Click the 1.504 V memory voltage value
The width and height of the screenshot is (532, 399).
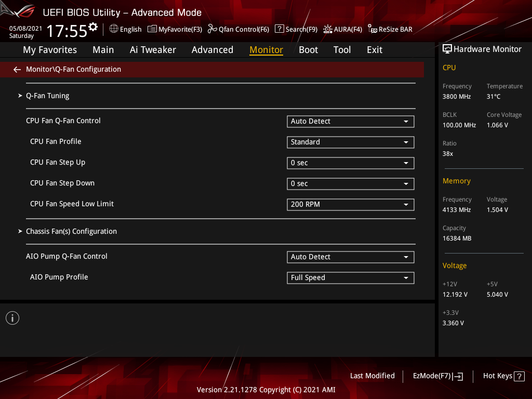tap(497, 210)
